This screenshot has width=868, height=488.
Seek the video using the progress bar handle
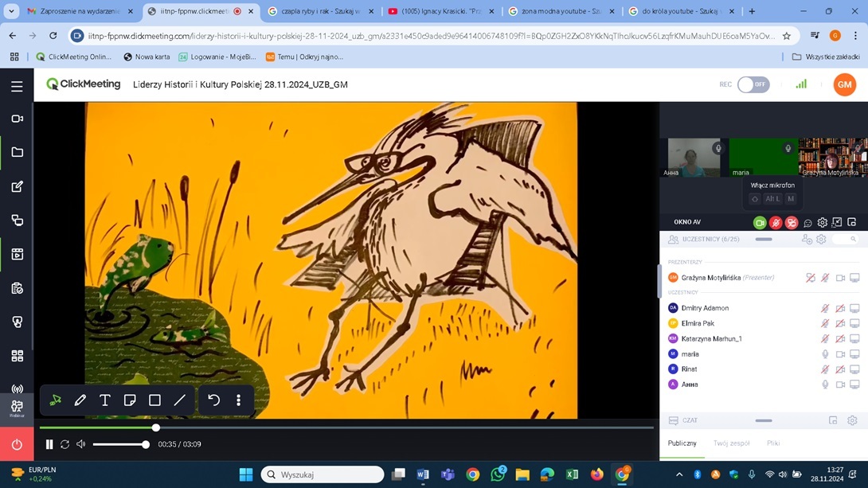156,427
